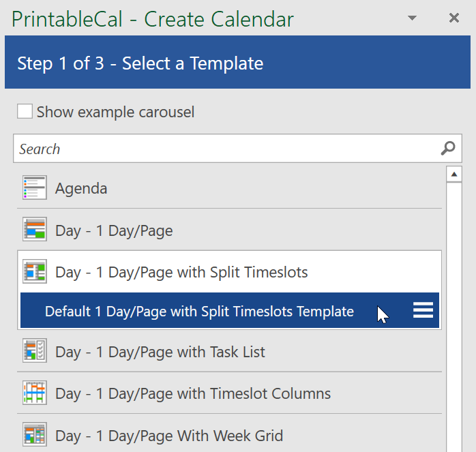Viewport: 476px width, 452px height.
Task: Expand the Agenda template entry
Action: pyautogui.click(x=230, y=188)
